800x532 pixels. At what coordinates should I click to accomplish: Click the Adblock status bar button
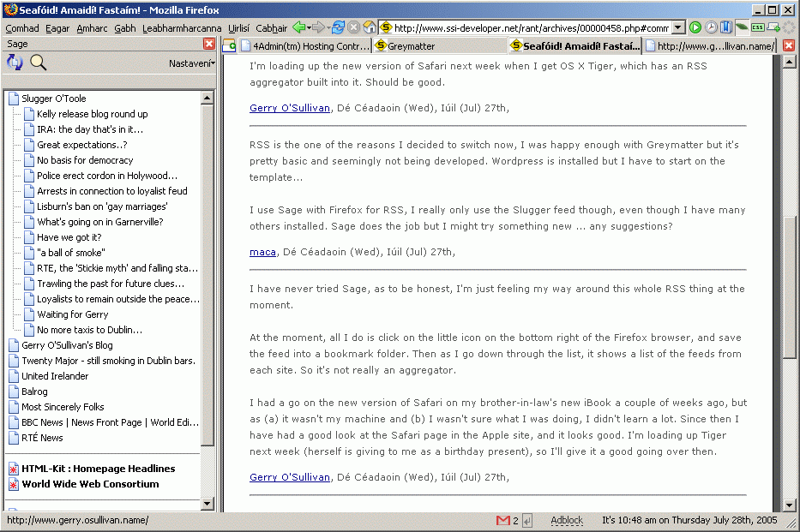[x=566, y=520]
